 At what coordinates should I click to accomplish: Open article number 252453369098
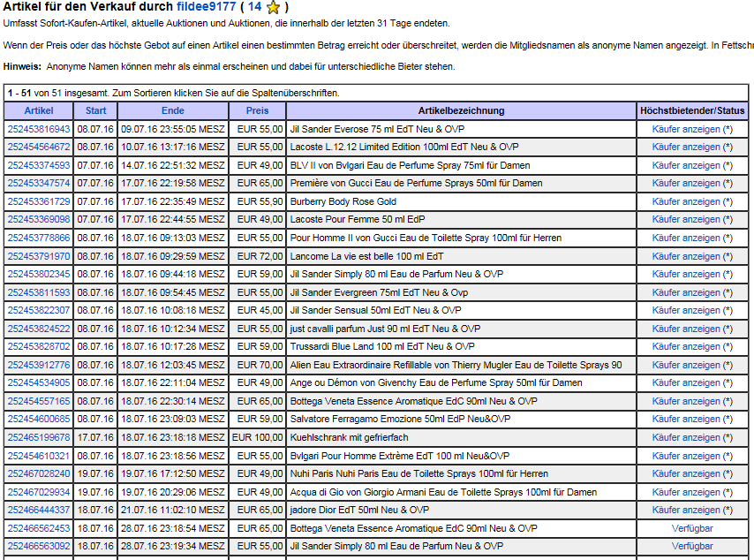coord(39,219)
